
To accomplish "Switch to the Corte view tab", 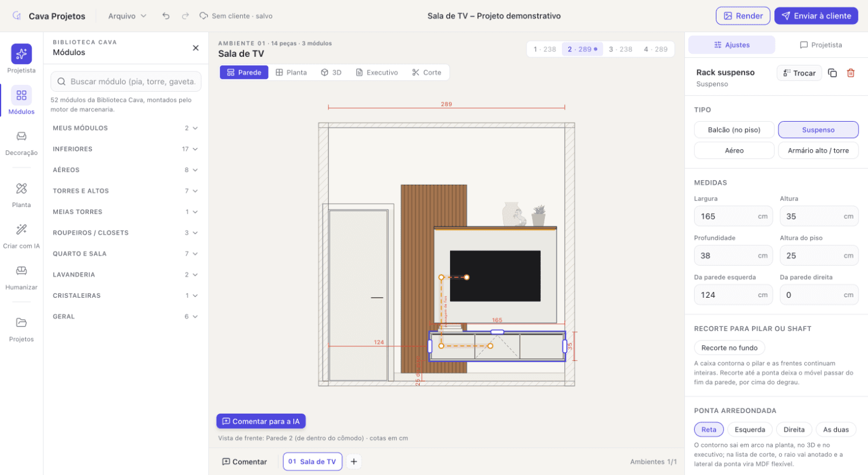I will (427, 73).
